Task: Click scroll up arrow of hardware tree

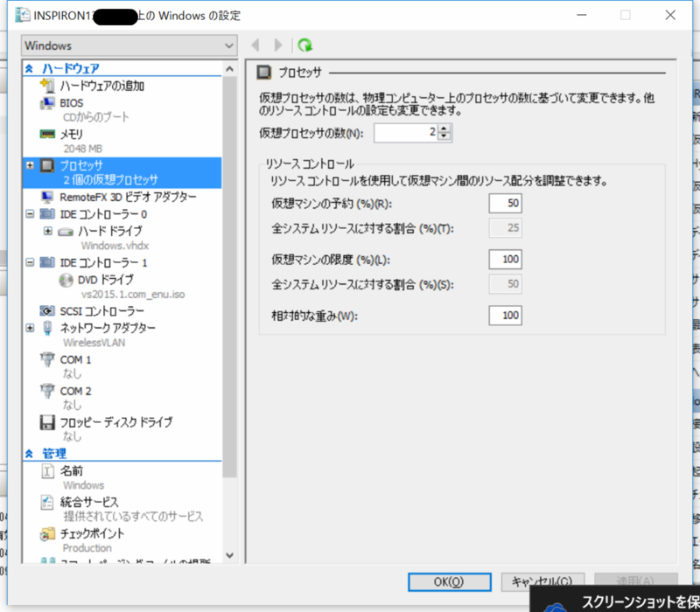Action: click(x=229, y=69)
